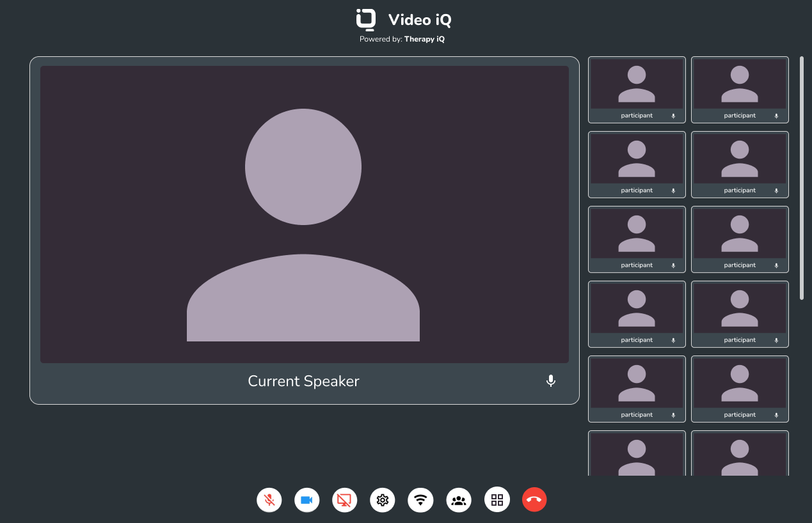The height and width of the screenshot is (523, 812).
Task: Toggle the Current Speaker's microphone icon
Action: click(x=551, y=380)
